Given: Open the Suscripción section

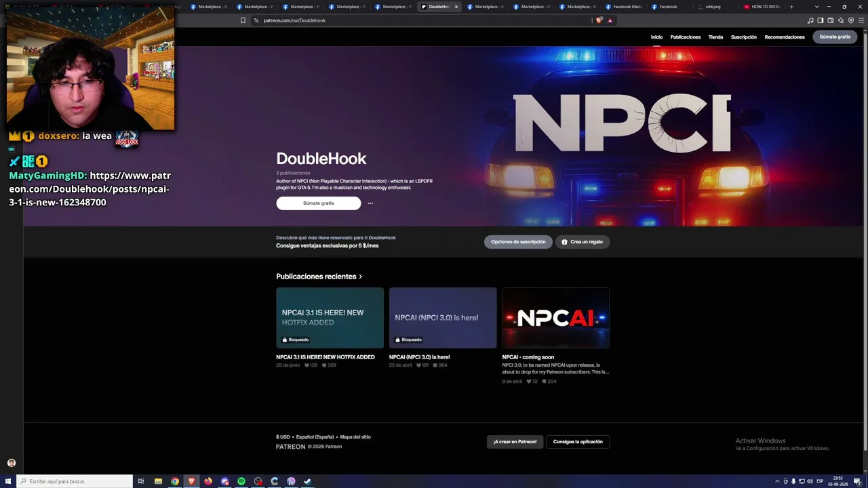Looking at the screenshot, I should pyautogui.click(x=744, y=37).
